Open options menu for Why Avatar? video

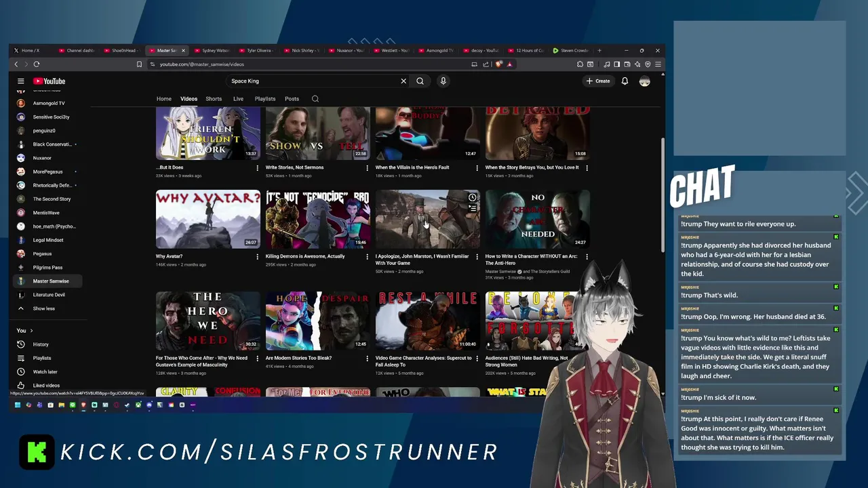pyautogui.click(x=257, y=257)
